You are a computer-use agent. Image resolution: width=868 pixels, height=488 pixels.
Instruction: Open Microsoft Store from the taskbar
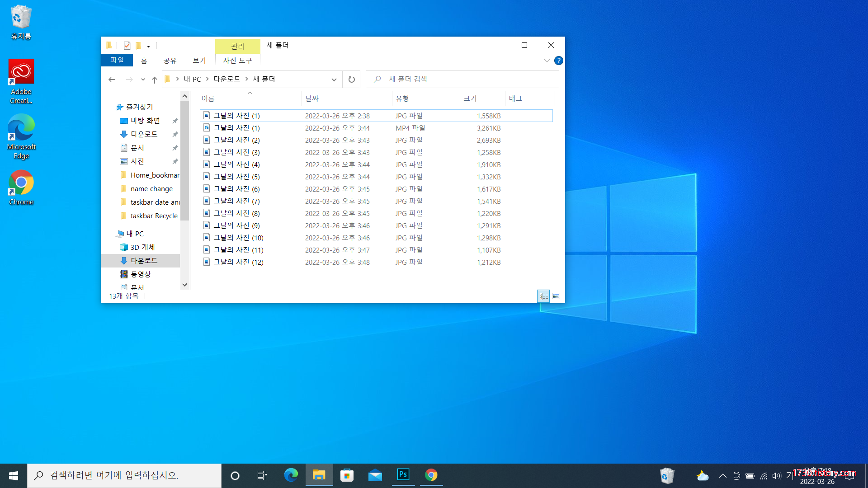click(x=347, y=475)
